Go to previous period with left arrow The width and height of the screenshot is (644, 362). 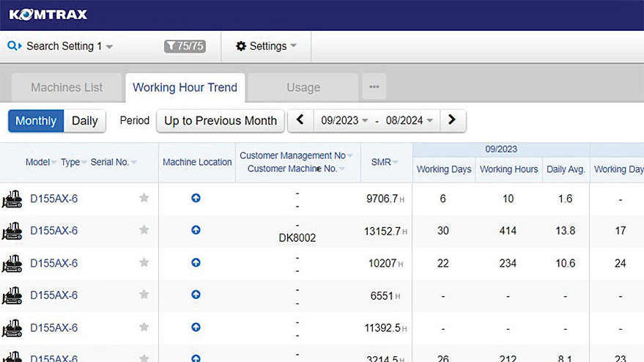click(300, 120)
